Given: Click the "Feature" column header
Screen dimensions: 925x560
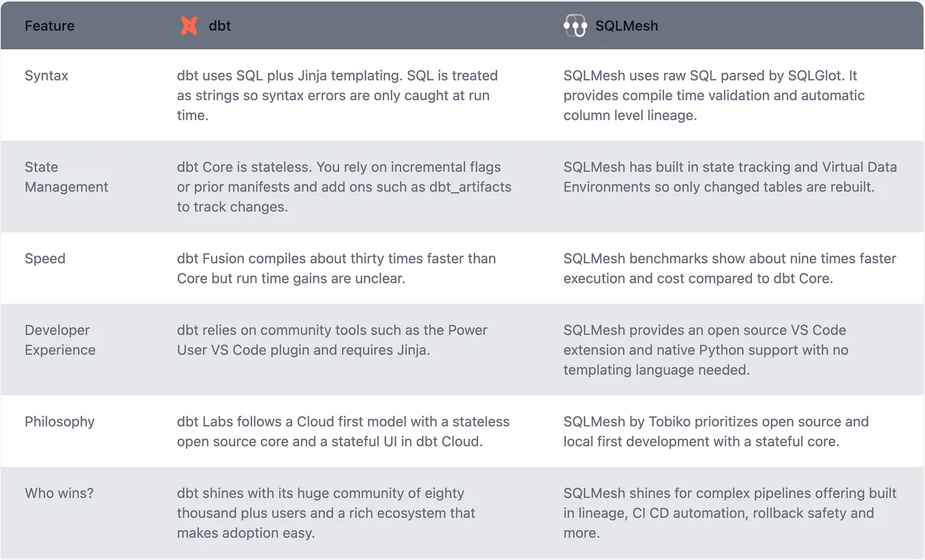Looking at the screenshot, I should (49, 26).
